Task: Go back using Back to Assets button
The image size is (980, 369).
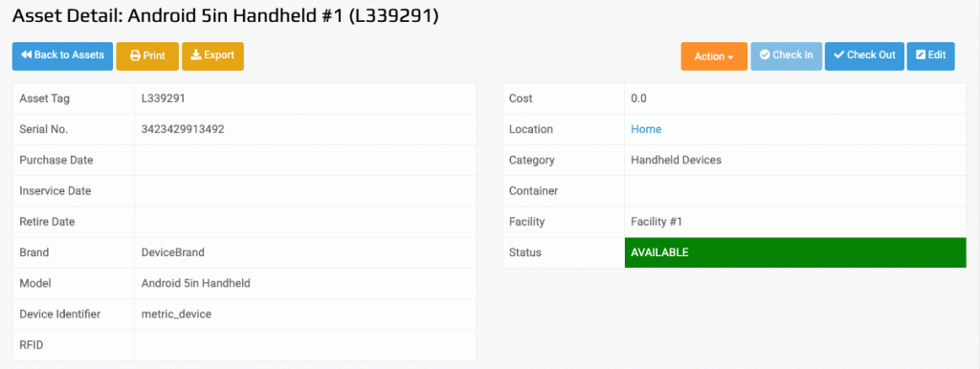Action: [x=62, y=55]
